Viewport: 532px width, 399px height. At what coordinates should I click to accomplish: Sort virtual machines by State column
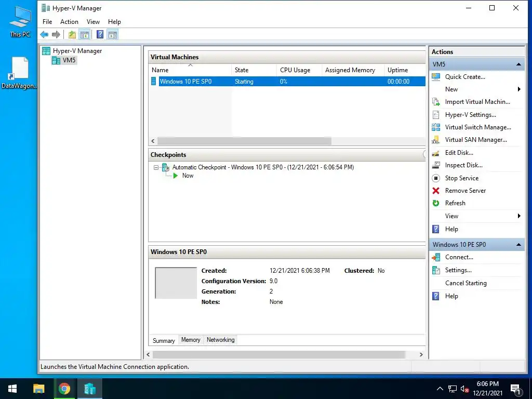coord(254,70)
